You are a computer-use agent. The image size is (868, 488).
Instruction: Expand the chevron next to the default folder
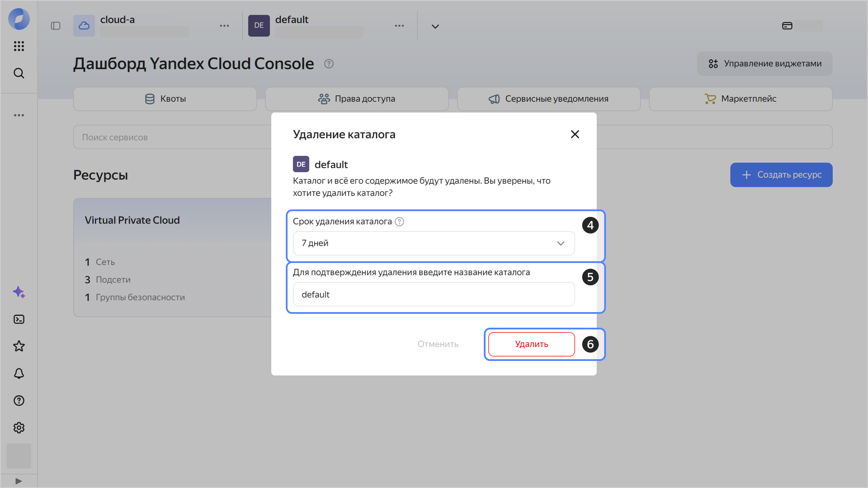click(435, 26)
